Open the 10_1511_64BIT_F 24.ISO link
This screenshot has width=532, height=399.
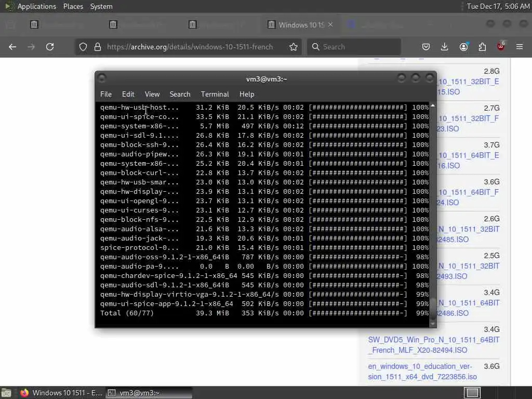(x=468, y=197)
